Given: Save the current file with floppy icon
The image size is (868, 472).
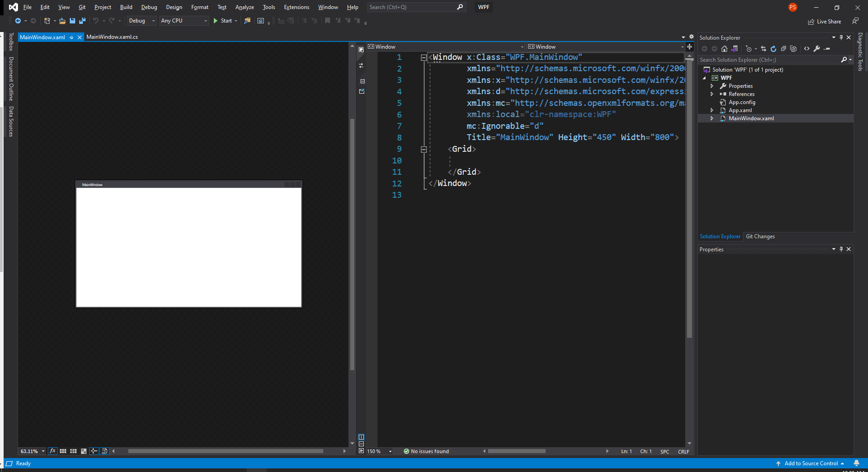Looking at the screenshot, I should 72,21.
